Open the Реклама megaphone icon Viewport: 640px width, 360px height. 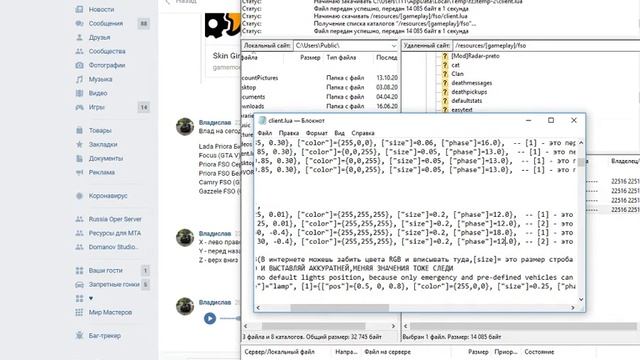coord(80,172)
